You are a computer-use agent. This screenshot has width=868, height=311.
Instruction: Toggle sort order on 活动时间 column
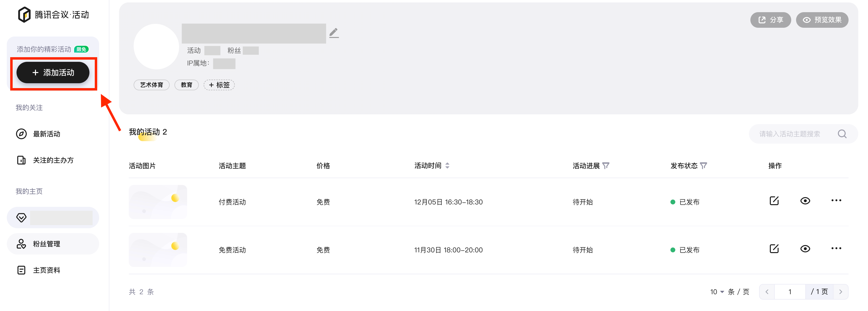pos(447,166)
